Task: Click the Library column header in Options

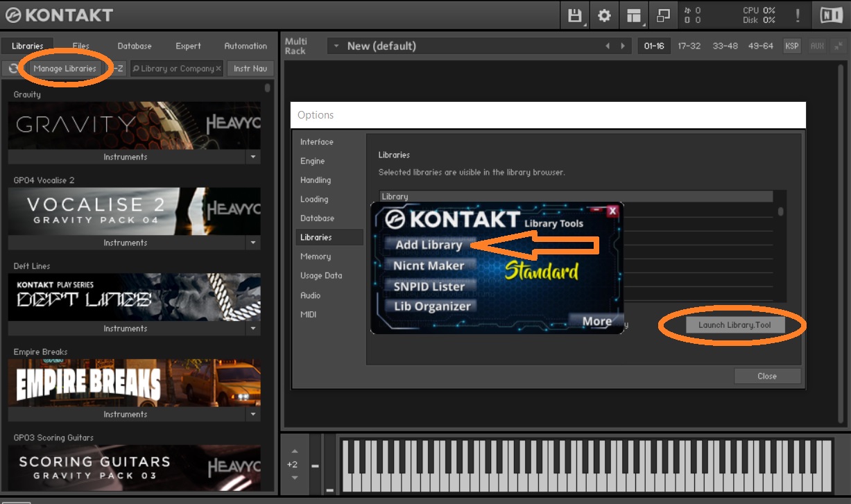Action: tap(576, 197)
